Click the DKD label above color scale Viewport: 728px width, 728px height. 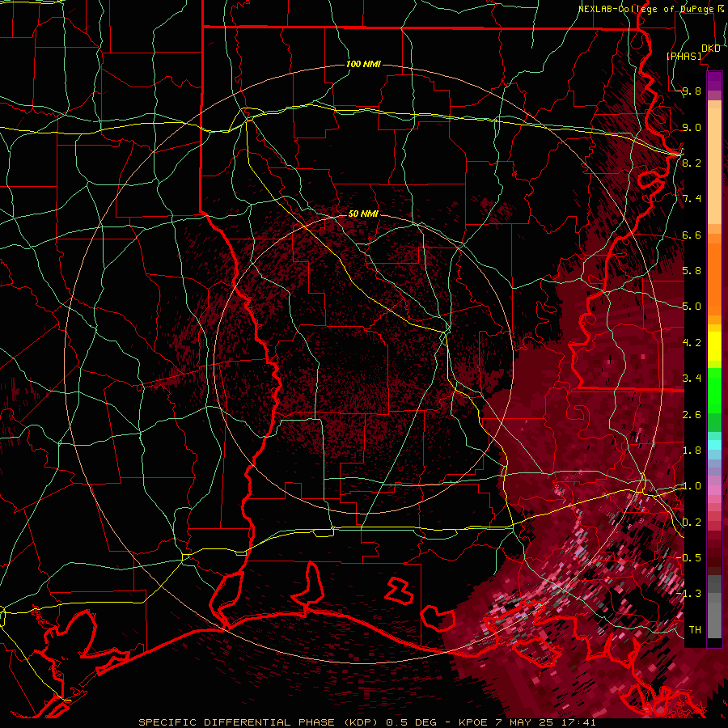tap(710, 49)
